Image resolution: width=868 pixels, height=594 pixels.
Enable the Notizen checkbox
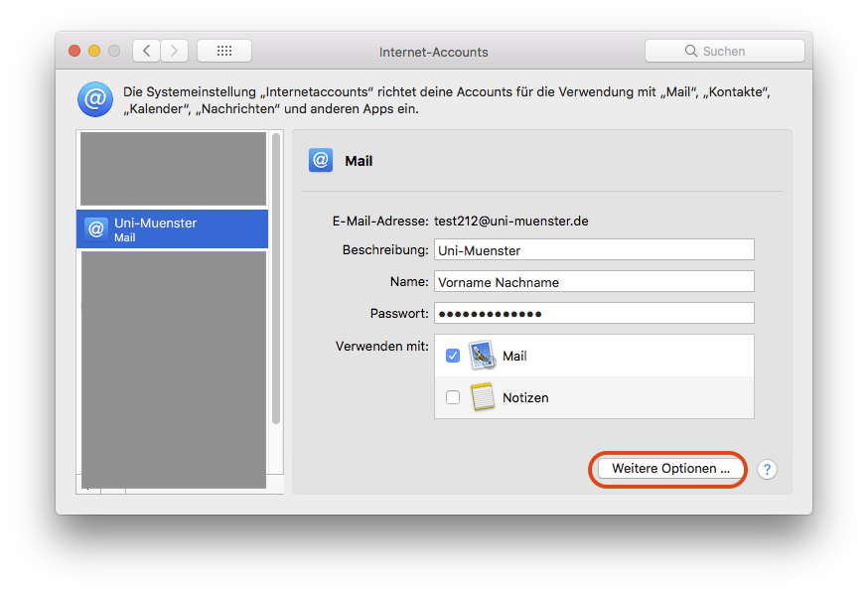coord(453,397)
